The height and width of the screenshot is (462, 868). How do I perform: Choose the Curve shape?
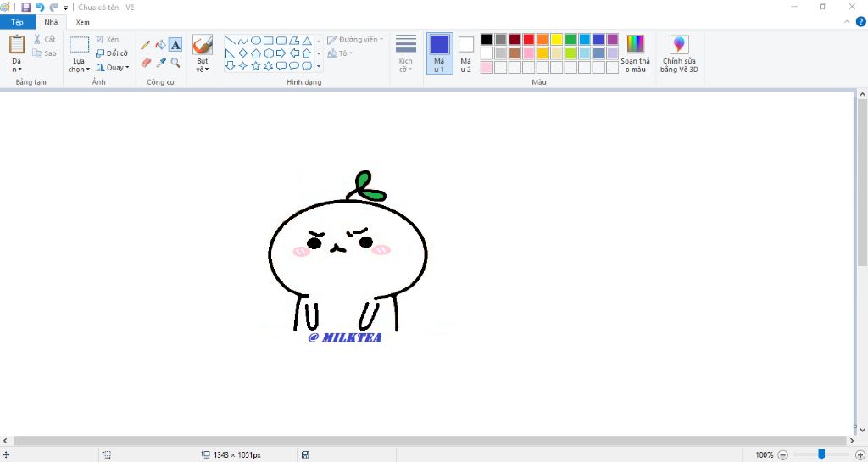pyautogui.click(x=243, y=41)
